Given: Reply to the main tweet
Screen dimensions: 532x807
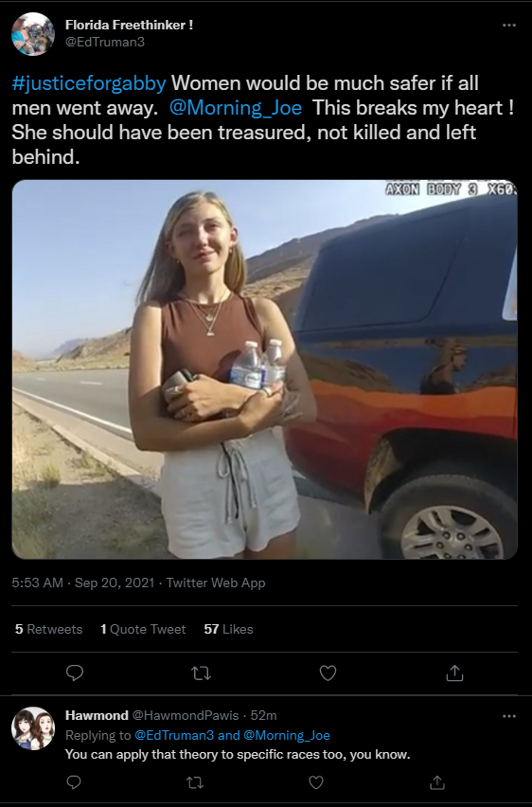Looking at the screenshot, I should [x=75, y=672].
